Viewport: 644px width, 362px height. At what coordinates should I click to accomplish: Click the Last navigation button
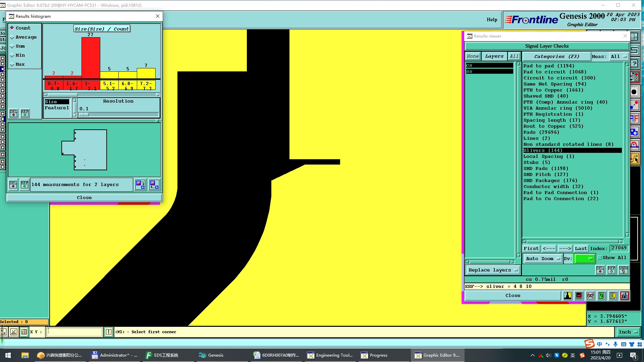tap(581, 249)
